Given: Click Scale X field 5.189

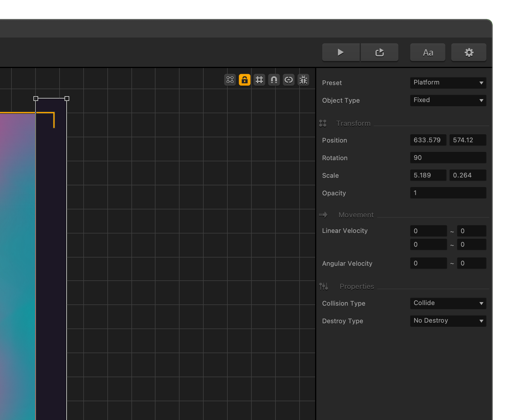Looking at the screenshot, I should pyautogui.click(x=428, y=175).
